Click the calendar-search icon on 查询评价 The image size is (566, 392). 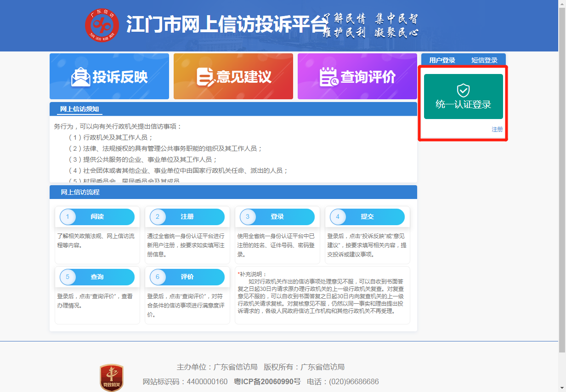(329, 77)
